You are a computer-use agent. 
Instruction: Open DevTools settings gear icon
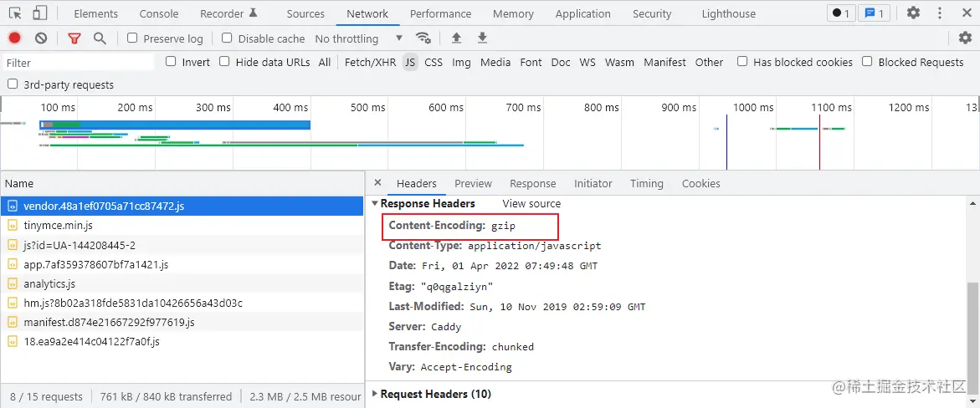point(913,13)
